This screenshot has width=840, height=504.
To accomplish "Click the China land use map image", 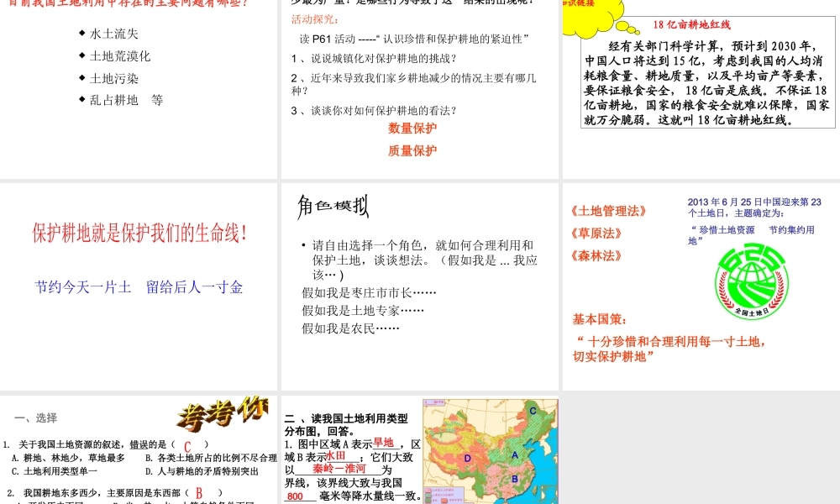I will pos(491,451).
